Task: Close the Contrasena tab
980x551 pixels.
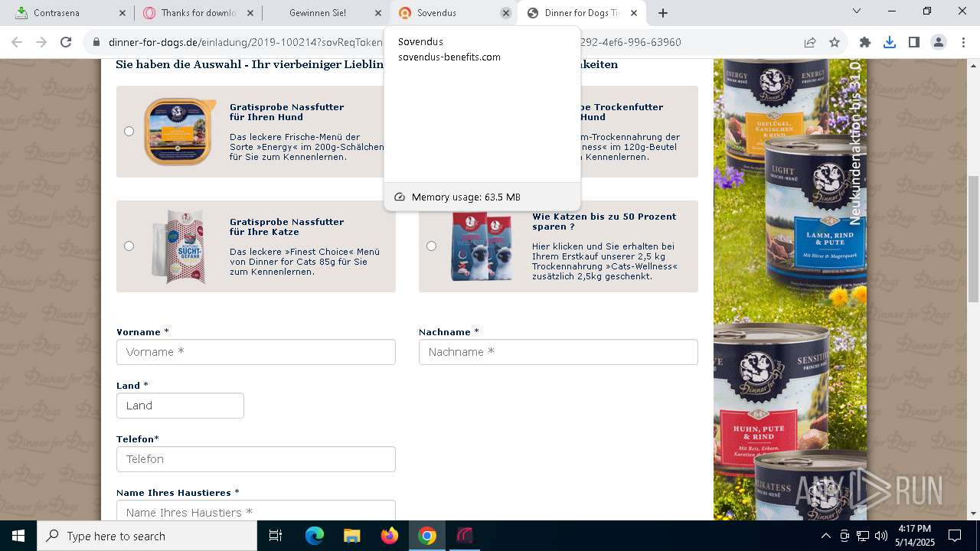Action: [x=122, y=13]
